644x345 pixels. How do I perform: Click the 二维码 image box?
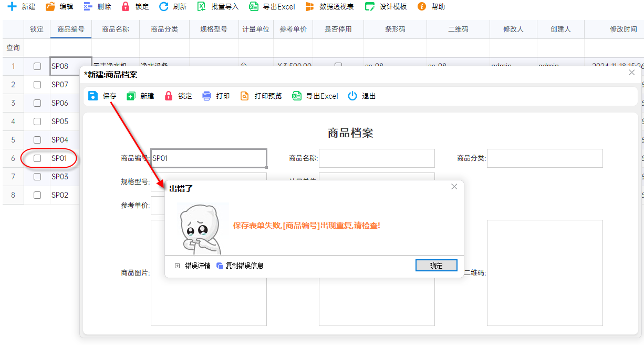click(545, 273)
